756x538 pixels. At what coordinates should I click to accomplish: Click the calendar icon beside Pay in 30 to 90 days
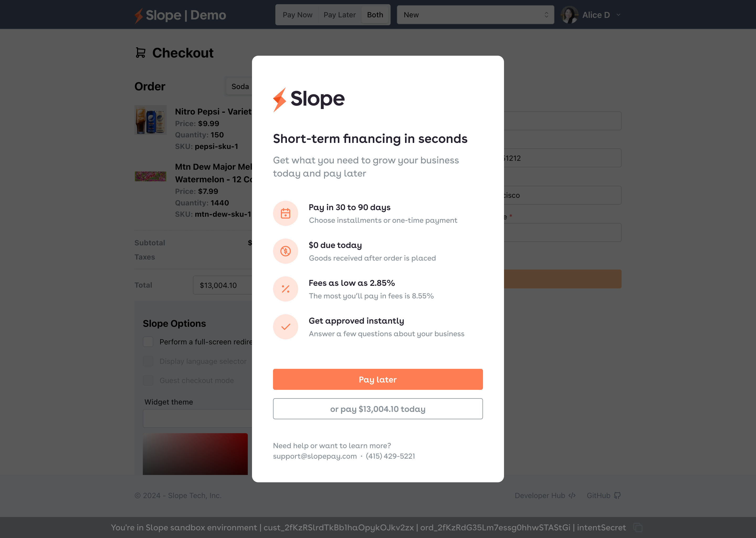(x=285, y=213)
